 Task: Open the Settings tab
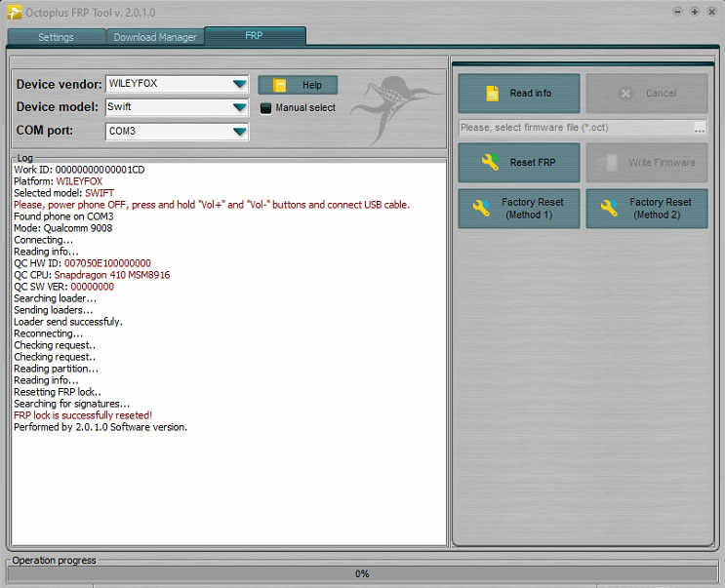tap(56, 37)
